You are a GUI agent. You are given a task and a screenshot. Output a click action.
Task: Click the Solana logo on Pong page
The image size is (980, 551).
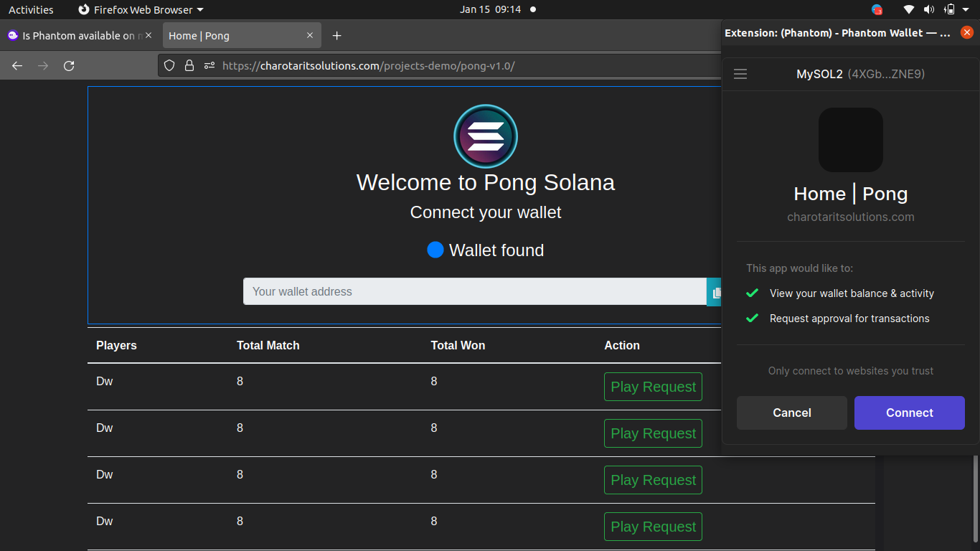click(x=486, y=136)
